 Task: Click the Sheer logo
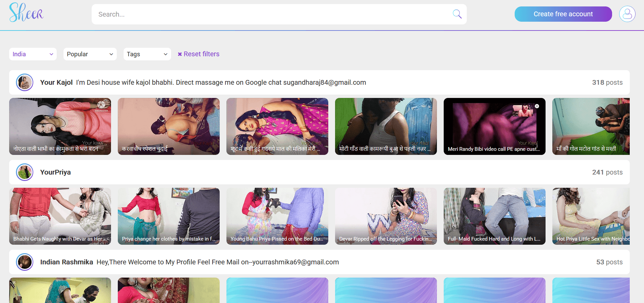26,13
